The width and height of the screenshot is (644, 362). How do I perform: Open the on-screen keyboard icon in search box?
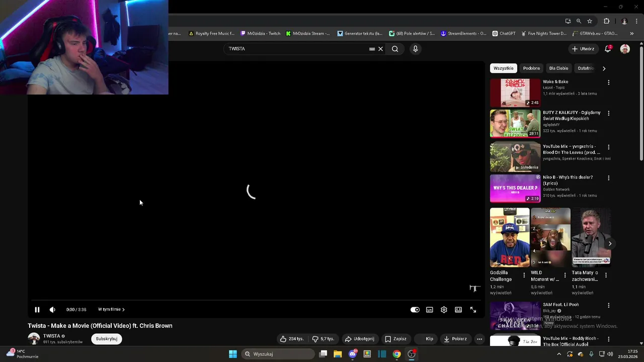coord(372,49)
